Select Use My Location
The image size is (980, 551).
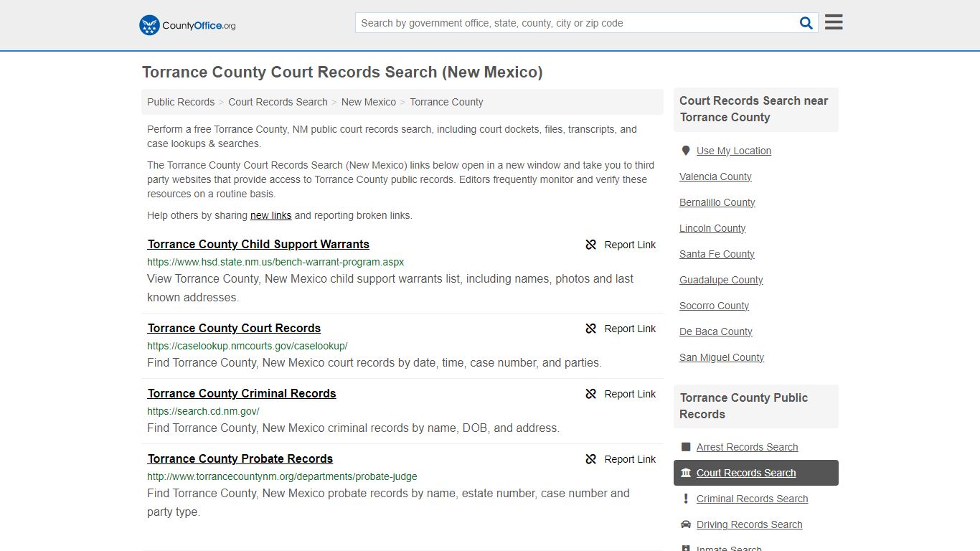click(x=734, y=151)
